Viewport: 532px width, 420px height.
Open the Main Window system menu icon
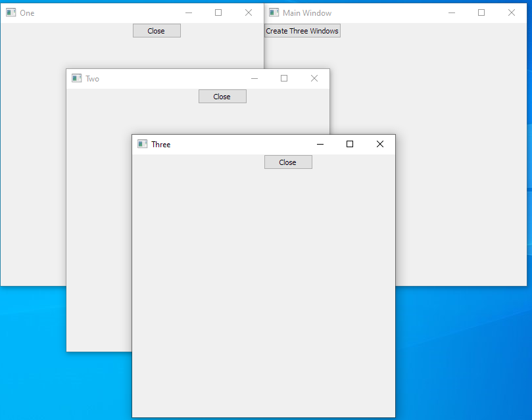tap(274, 12)
